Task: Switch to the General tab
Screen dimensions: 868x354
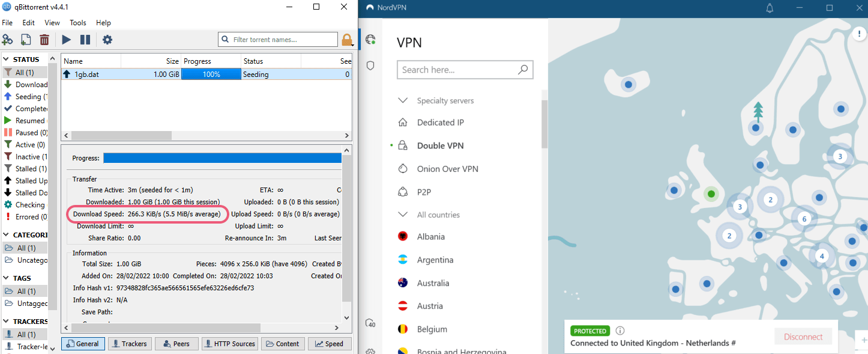Action: point(83,344)
